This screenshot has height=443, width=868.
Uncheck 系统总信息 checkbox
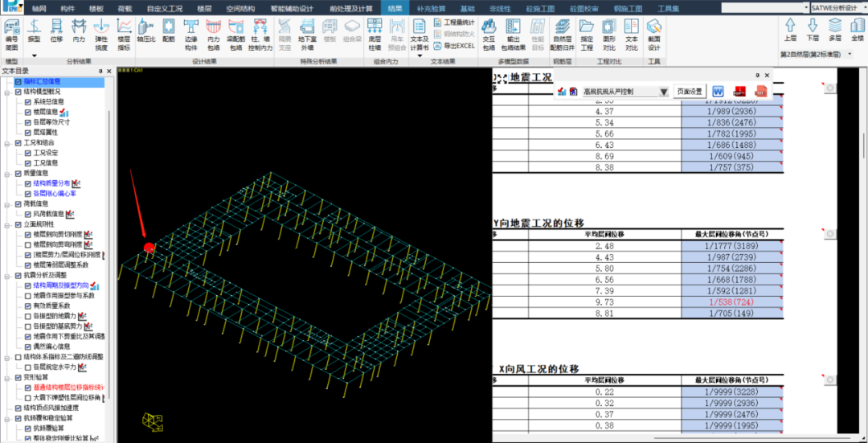(x=28, y=102)
